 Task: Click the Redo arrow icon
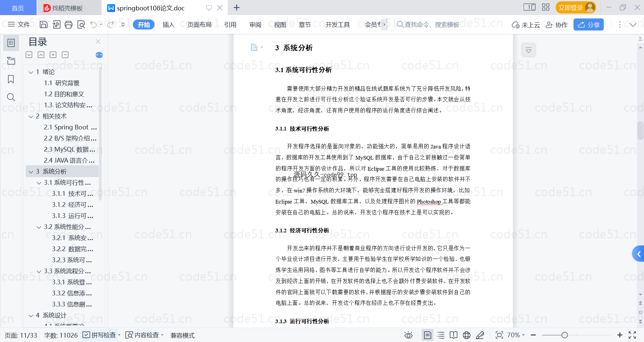point(110,24)
